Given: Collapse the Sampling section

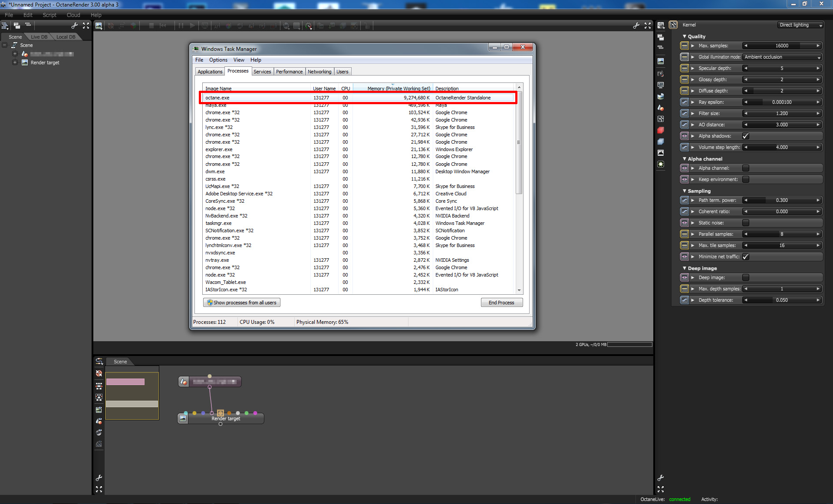Looking at the screenshot, I should click(x=685, y=191).
